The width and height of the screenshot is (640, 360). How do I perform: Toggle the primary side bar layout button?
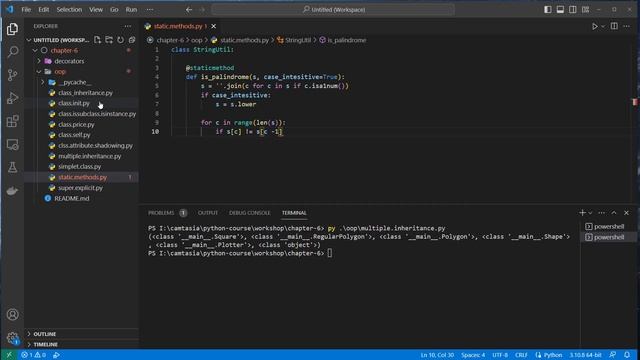(x=548, y=9)
